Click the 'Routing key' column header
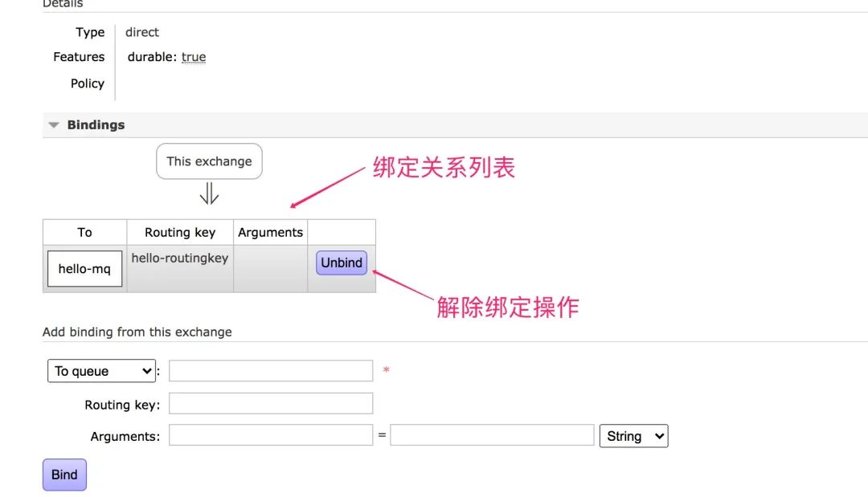Viewport: 868px width, 497px height. (180, 232)
